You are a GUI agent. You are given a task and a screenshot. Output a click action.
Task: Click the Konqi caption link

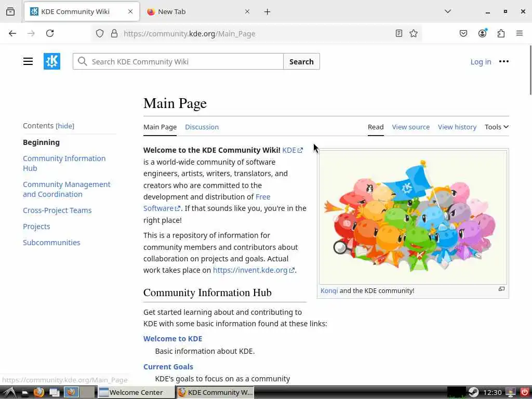click(x=329, y=291)
